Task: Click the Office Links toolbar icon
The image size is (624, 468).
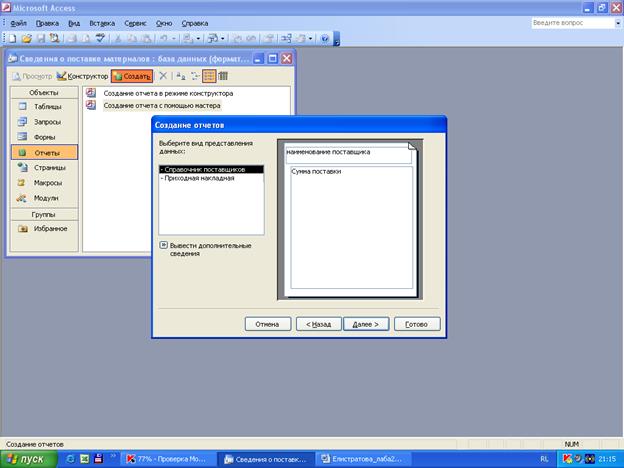Action: (187, 39)
